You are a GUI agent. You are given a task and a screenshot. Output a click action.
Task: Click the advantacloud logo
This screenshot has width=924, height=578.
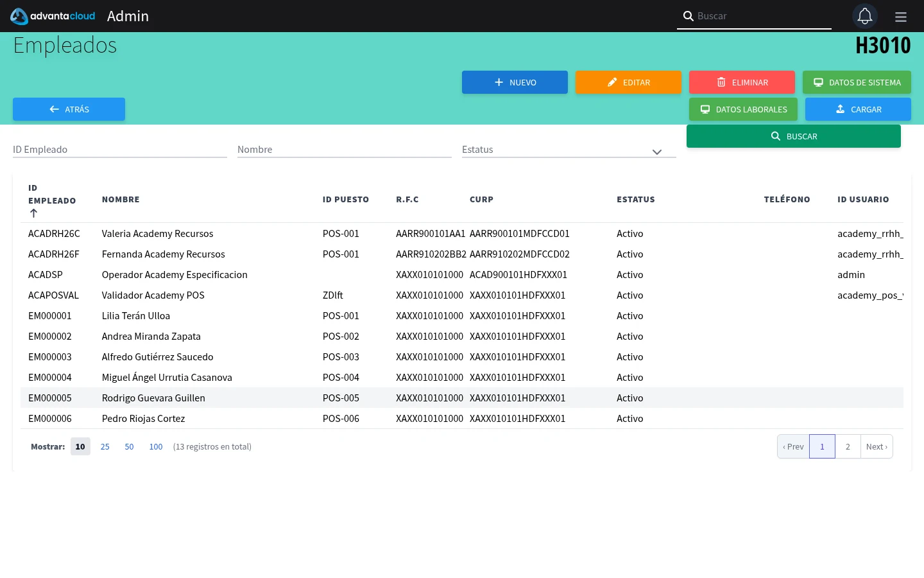[x=53, y=16]
